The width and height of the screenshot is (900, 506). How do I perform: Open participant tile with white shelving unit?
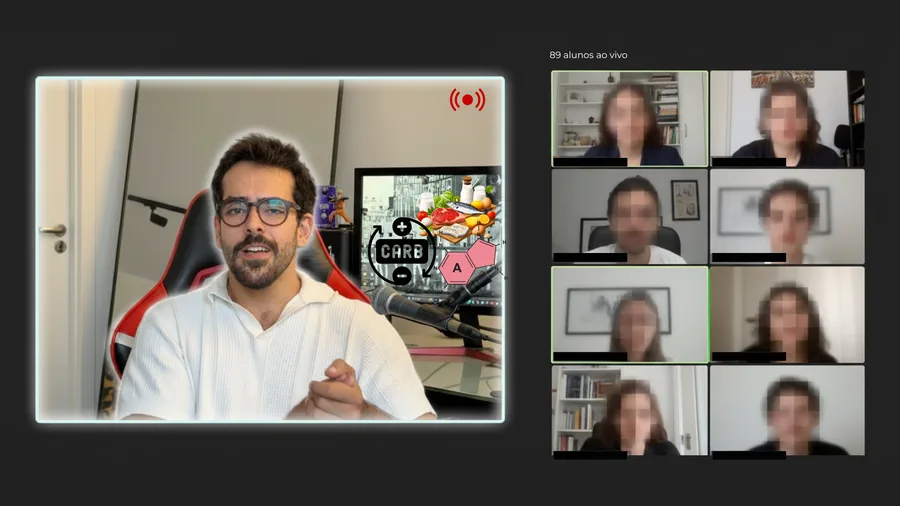pos(630,119)
